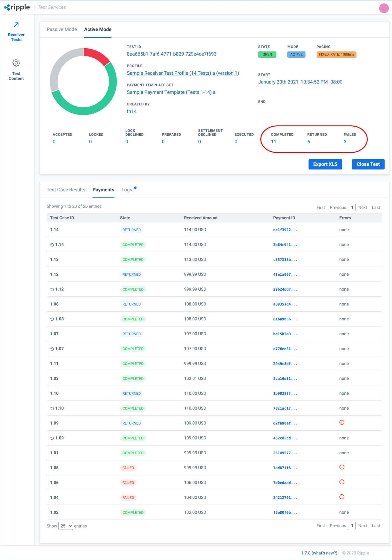The image size is (392, 560).
Task: Open the Logs tab
Action: point(127,190)
